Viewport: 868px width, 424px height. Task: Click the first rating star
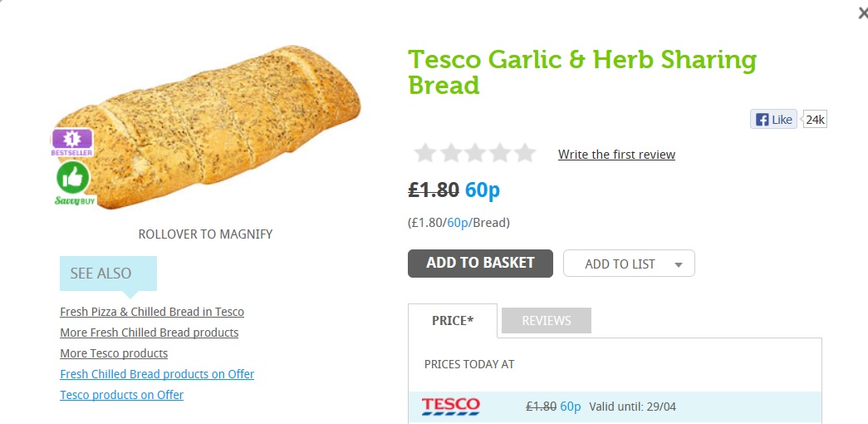click(424, 154)
